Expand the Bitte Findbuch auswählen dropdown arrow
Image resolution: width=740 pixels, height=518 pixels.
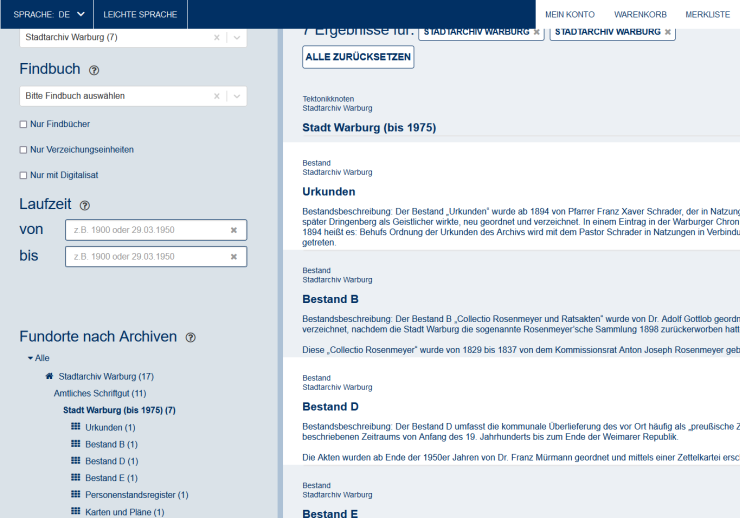tap(237, 96)
